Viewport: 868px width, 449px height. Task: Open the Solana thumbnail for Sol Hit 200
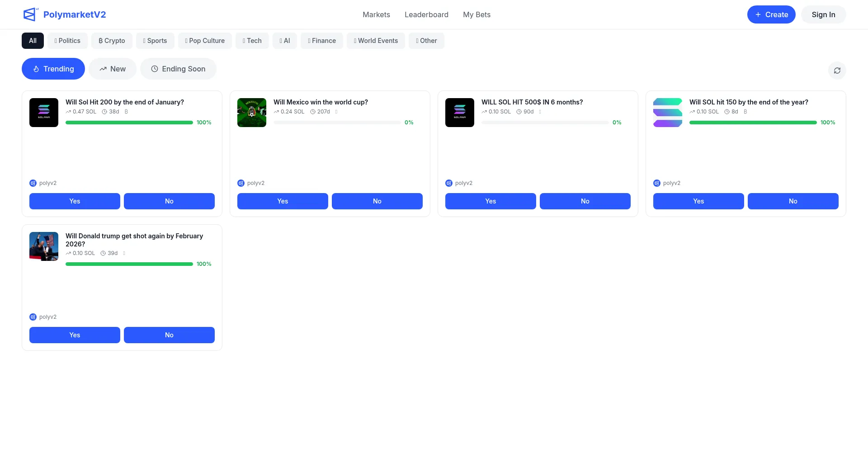[x=44, y=113]
